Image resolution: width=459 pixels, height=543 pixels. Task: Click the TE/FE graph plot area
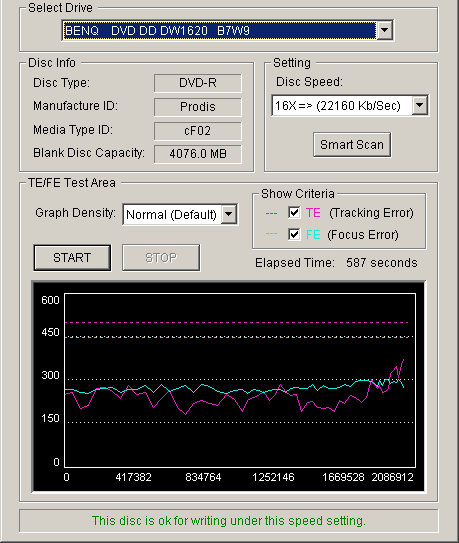240,380
